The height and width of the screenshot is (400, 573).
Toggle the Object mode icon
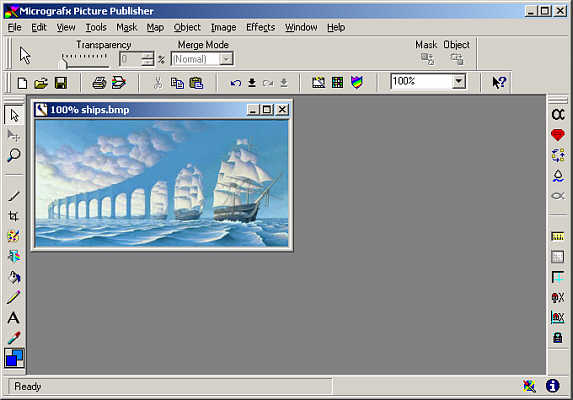[457, 59]
